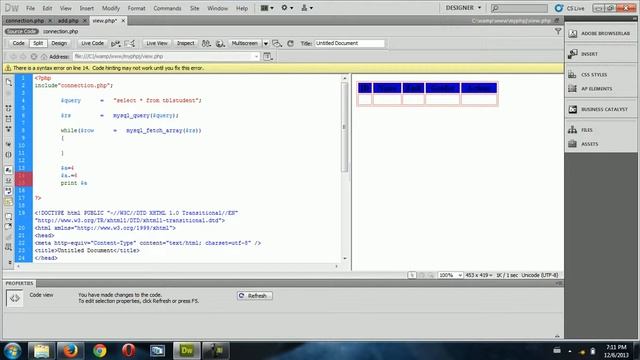Click the Collapse Selection icon
Screen dimensions: 640x360
9,118
